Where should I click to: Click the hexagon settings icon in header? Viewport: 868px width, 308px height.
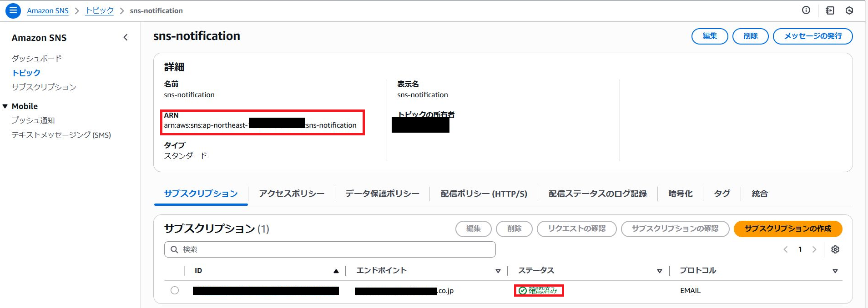click(x=849, y=10)
